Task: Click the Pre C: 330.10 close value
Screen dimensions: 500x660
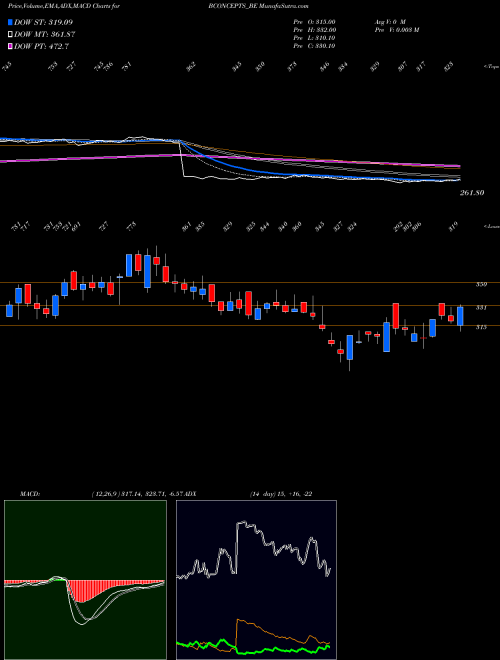Action: pyautogui.click(x=314, y=46)
